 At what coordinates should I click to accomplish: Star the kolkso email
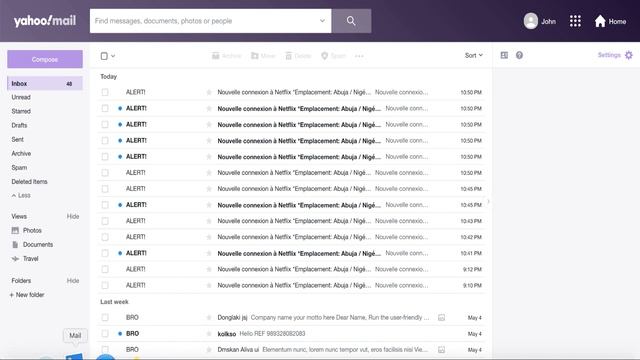point(209,333)
